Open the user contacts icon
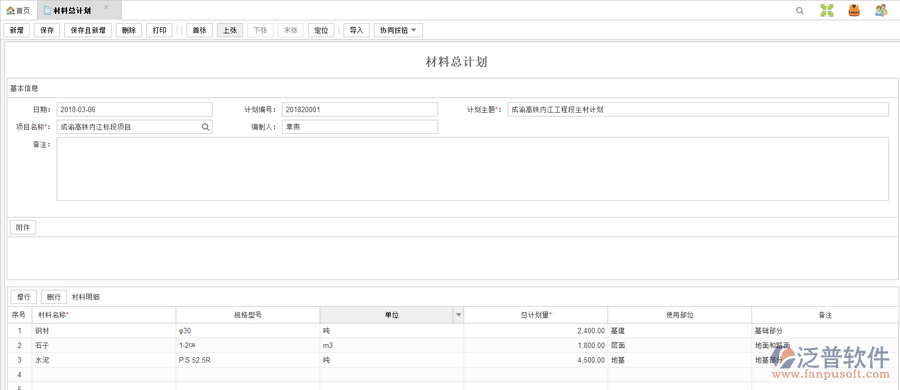Viewport: 900px width, 390px height. point(881,10)
